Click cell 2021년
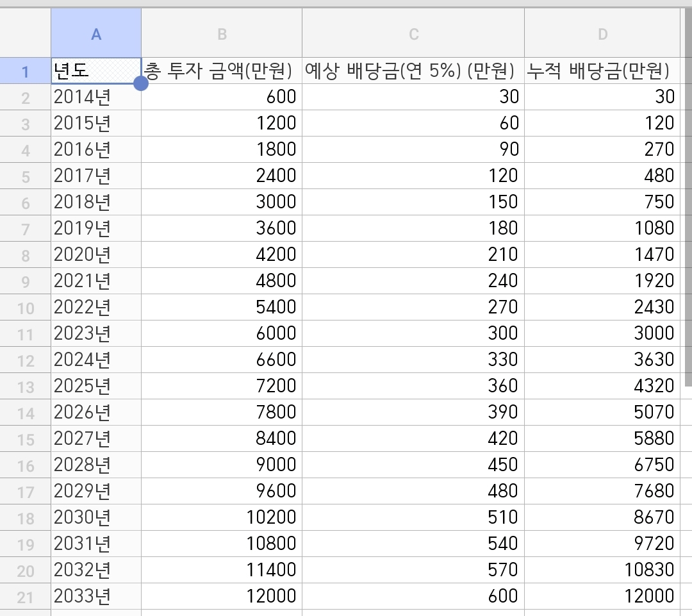Image resolution: width=692 pixels, height=616 pixels. [x=96, y=281]
